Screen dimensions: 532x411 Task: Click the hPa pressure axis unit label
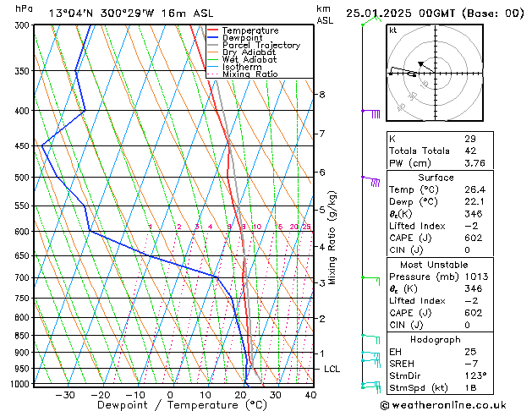(24, 9)
